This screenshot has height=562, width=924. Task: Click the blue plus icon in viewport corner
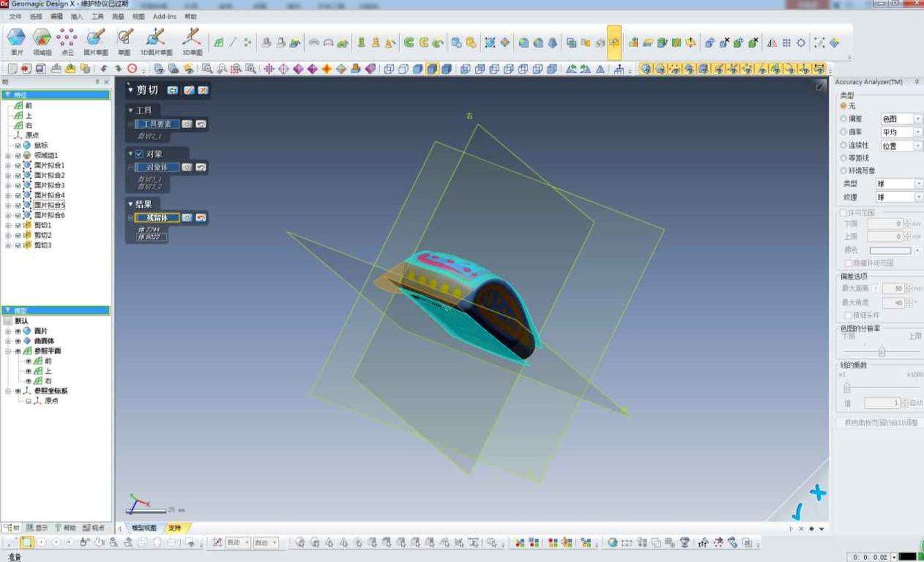tap(818, 492)
